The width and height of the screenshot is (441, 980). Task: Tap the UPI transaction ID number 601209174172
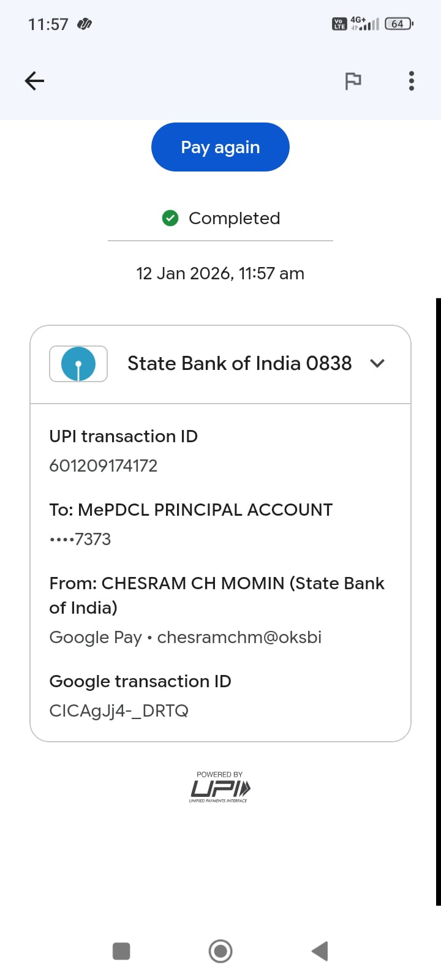[104, 466]
